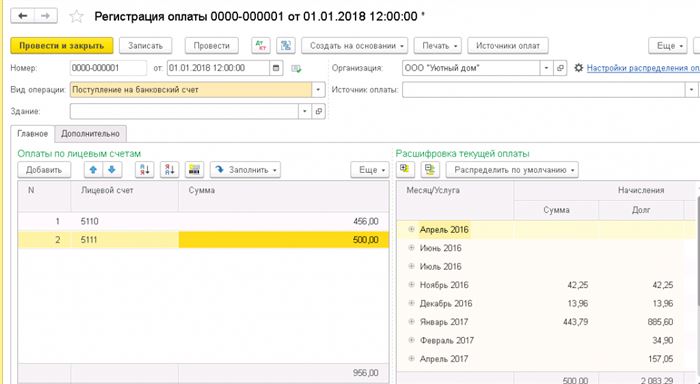Select payment row with account 5110

[x=203, y=221]
